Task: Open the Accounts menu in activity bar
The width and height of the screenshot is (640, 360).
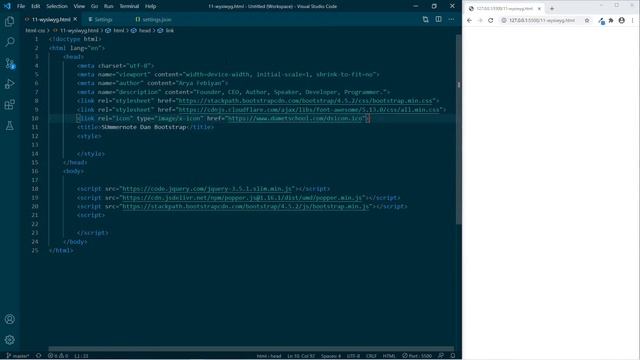Action: [x=10, y=319]
